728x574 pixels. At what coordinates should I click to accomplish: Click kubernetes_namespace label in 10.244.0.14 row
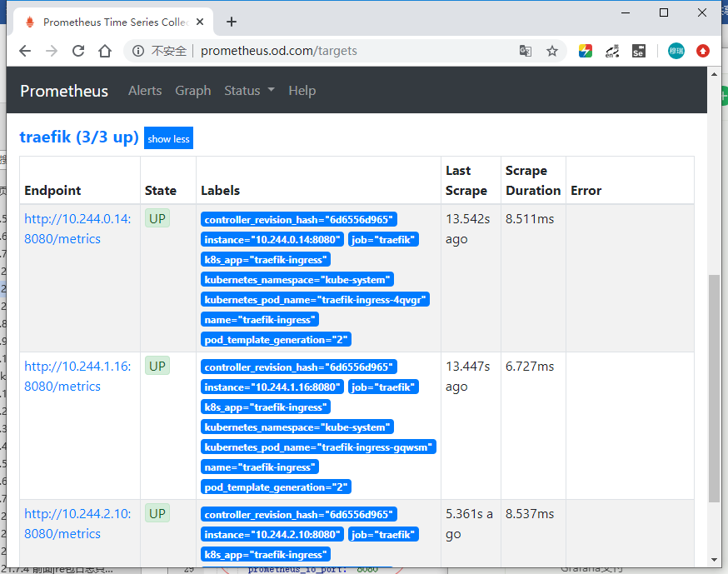point(297,280)
